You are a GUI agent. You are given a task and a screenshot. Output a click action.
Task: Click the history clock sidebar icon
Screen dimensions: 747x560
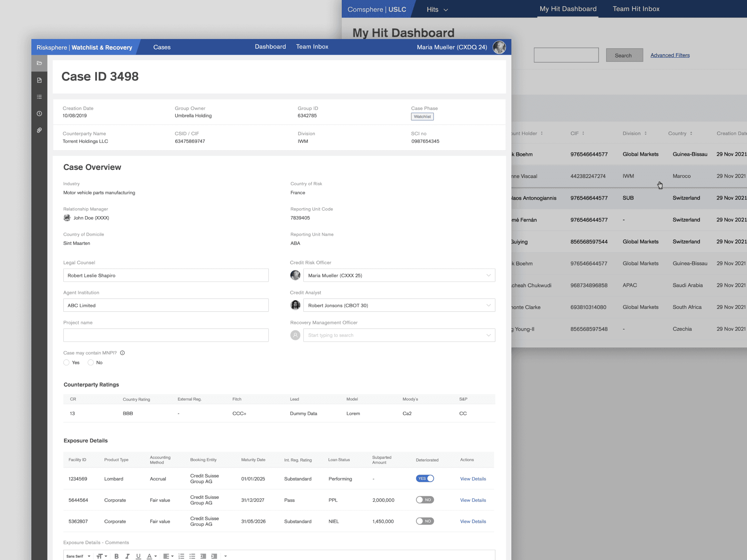click(x=39, y=114)
